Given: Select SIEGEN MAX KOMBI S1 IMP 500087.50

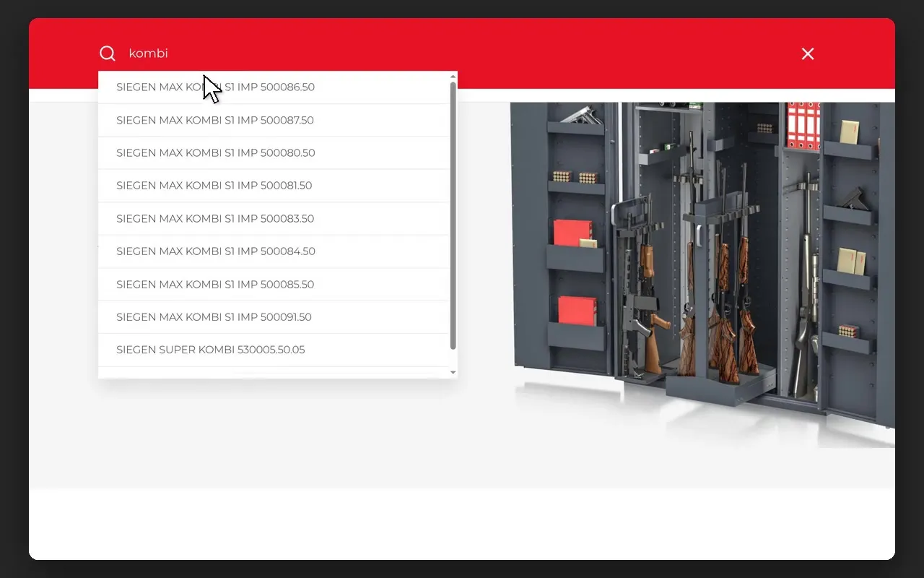Looking at the screenshot, I should coord(274,120).
